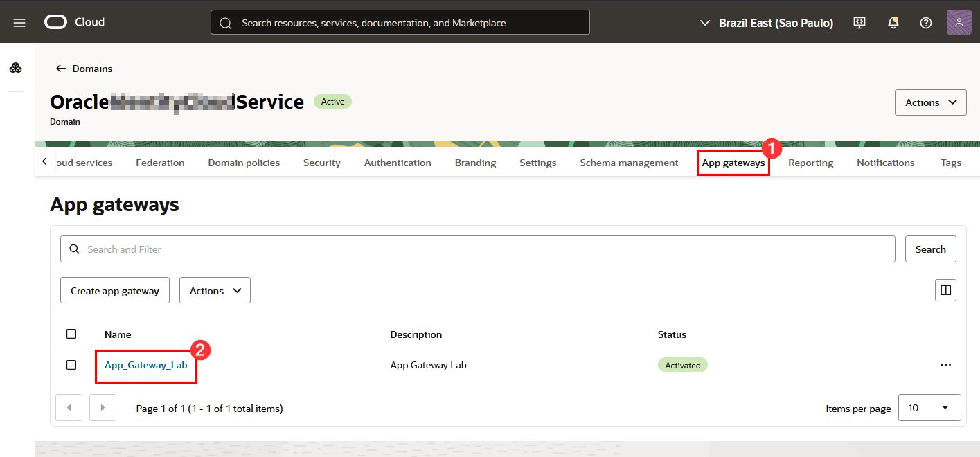Click the search magnifier in the top bar
Viewport: 980px width, 457px height.
[x=225, y=23]
